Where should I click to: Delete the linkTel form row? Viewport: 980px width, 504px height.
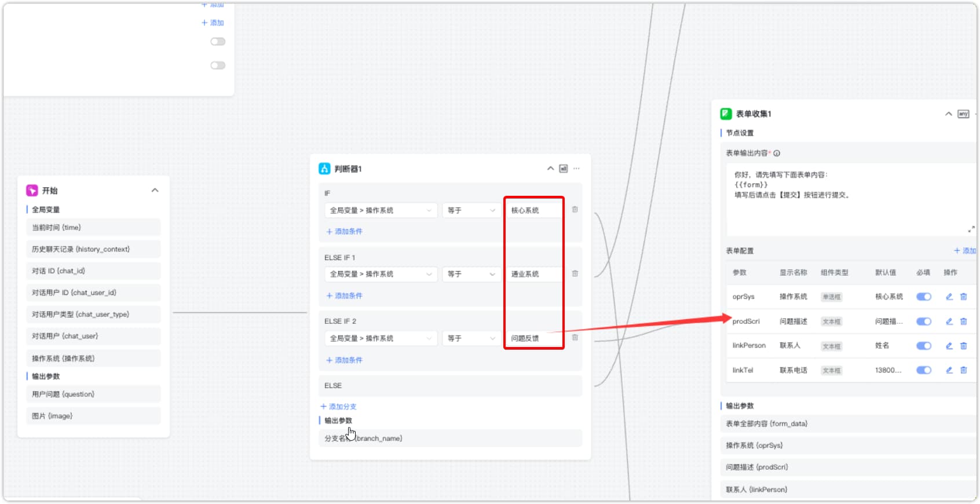[x=964, y=370]
